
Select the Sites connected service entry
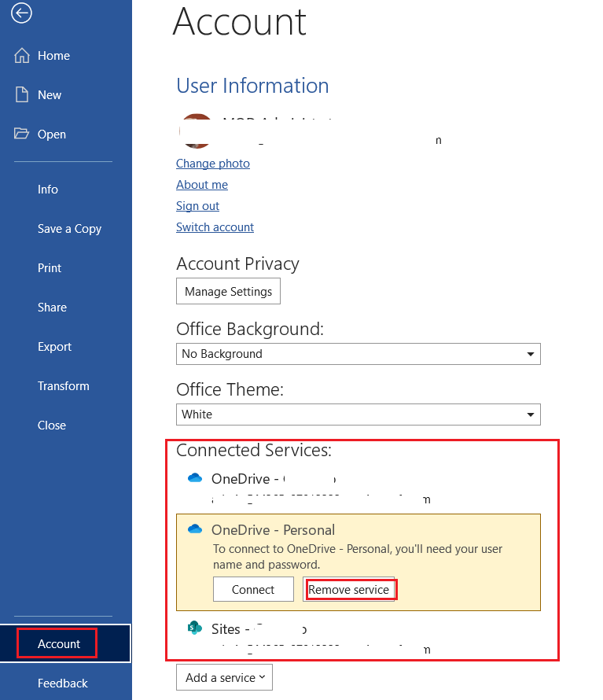(x=358, y=636)
